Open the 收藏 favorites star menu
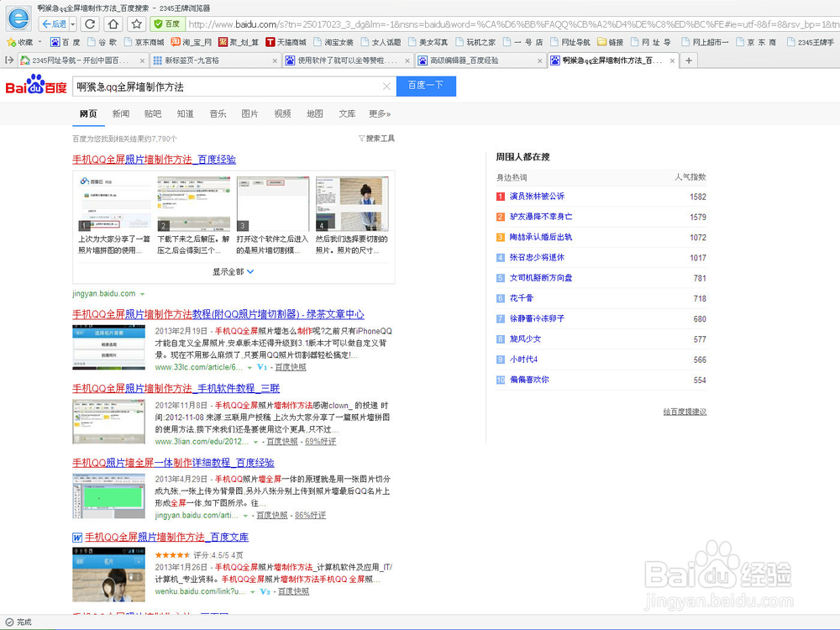840x630 pixels. (19, 42)
